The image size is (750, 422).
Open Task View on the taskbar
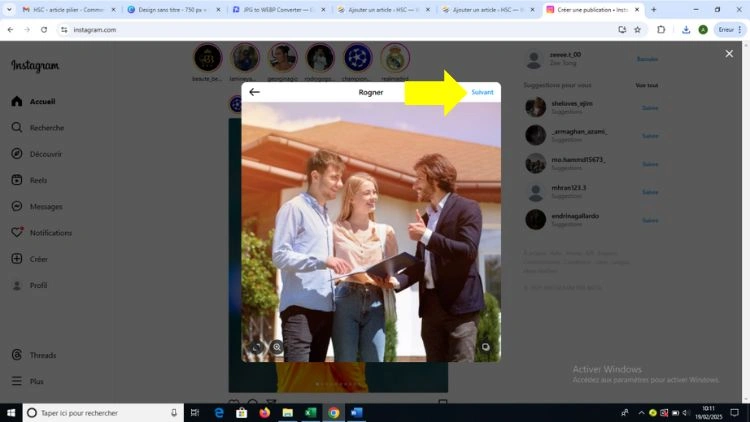pyautogui.click(x=195, y=412)
